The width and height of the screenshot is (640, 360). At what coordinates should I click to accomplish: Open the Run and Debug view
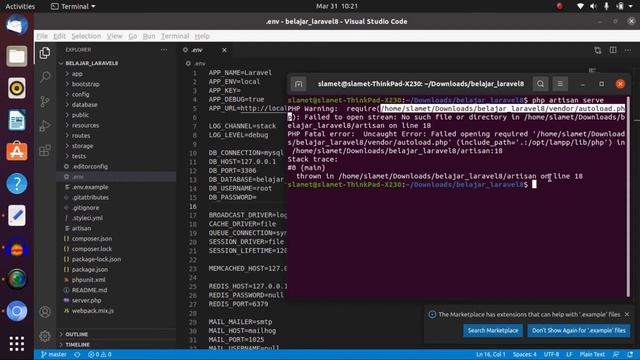45,126
